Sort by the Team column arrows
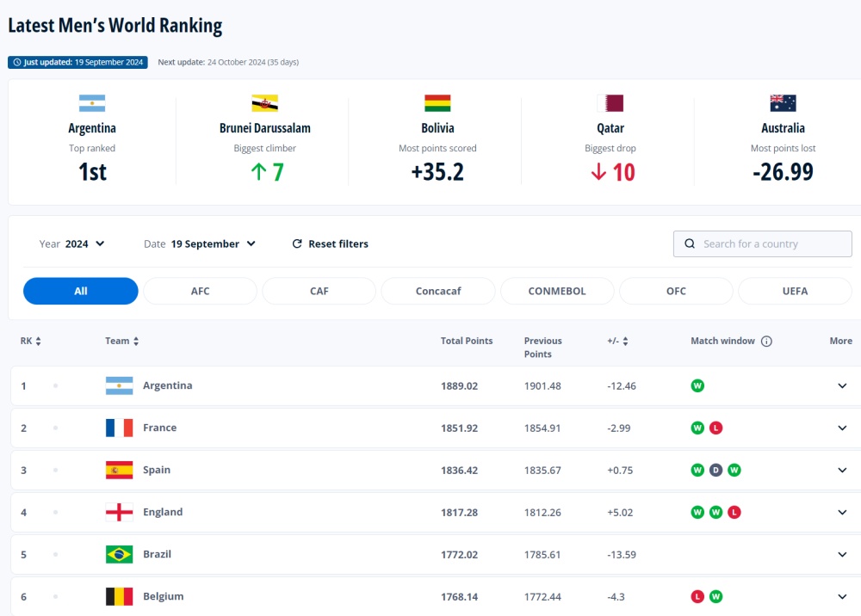The width and height of the screenshot is (861, 616). (136, 342)
